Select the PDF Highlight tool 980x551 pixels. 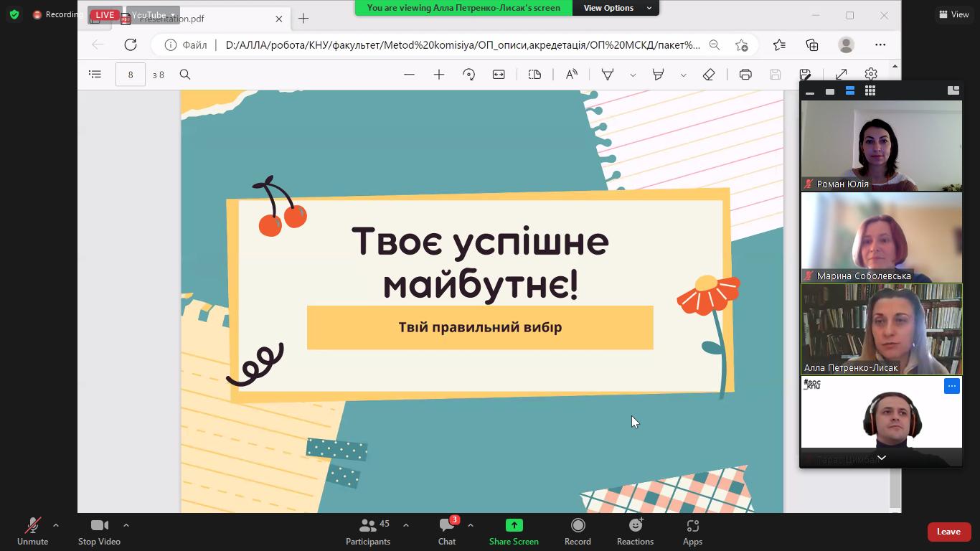point(658,75)
